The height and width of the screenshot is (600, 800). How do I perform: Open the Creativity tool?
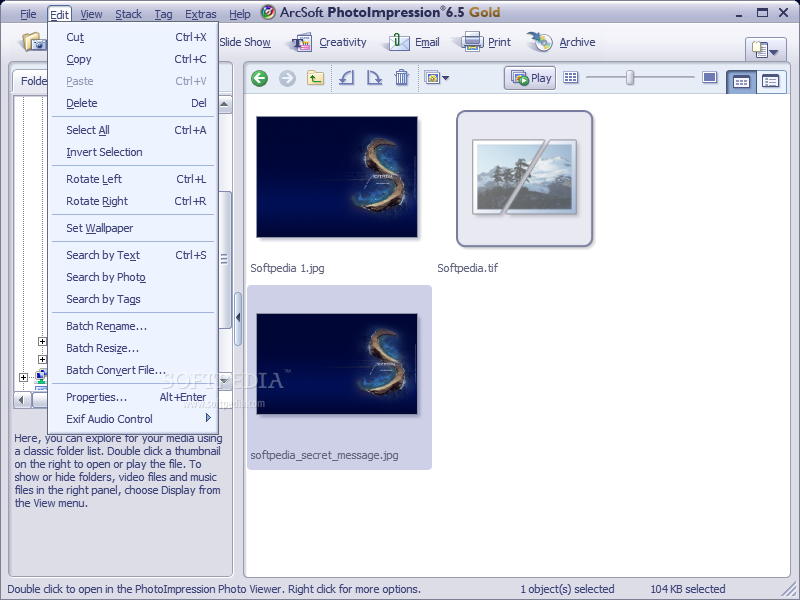tap(329, 42)
